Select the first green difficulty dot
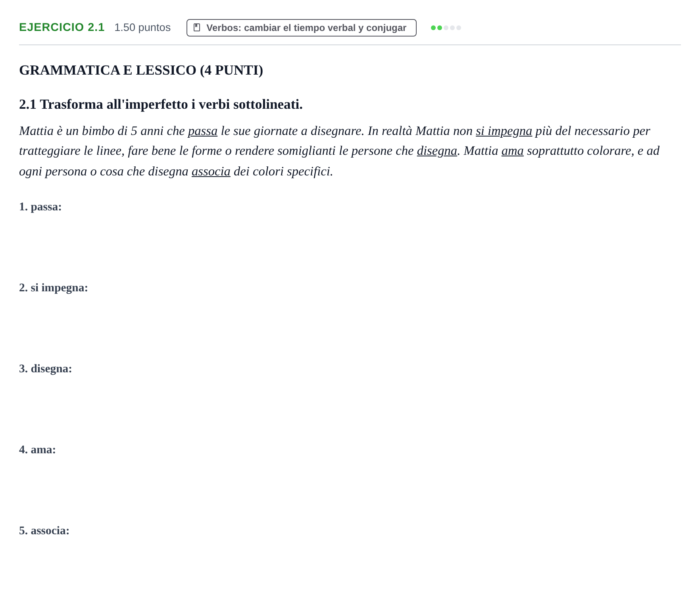 click(433, 28)
